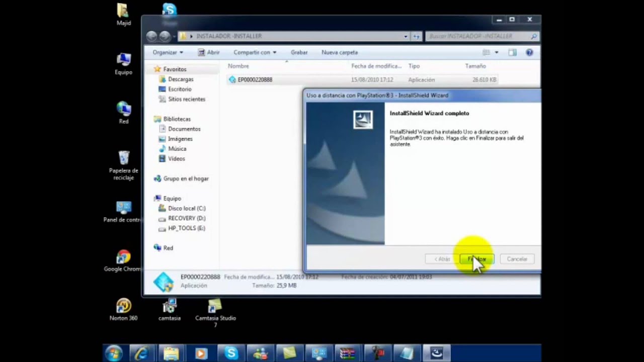
Task: Click the forward navigation arrow
Action: 165,36
